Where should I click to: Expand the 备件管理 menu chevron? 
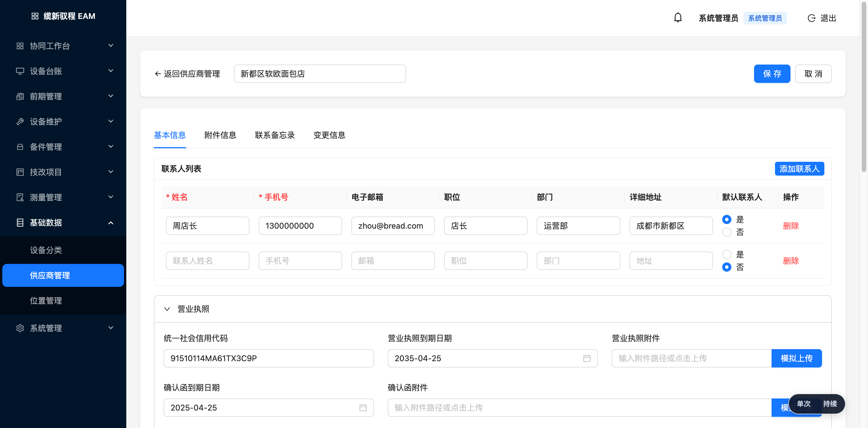111,147
